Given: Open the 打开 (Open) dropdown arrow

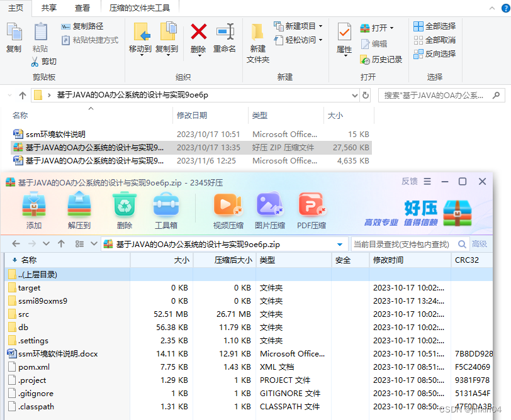Looking at the screenshot, I should (390, 28).
